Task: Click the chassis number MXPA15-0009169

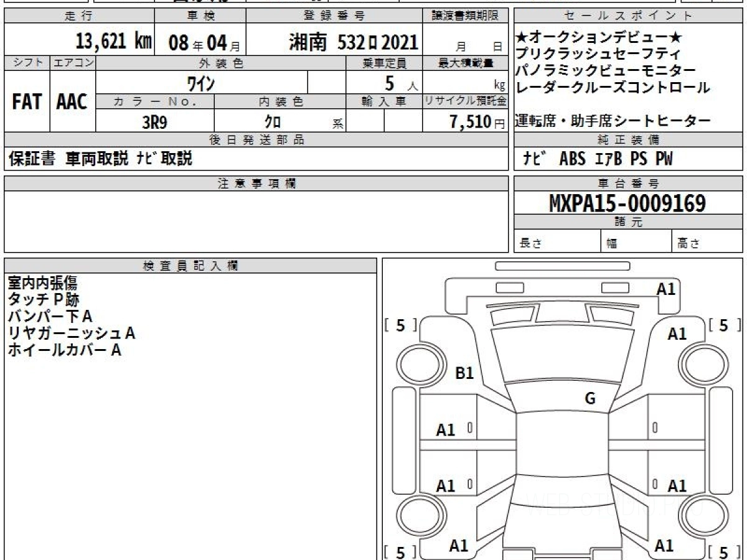Action: point(627,203)
